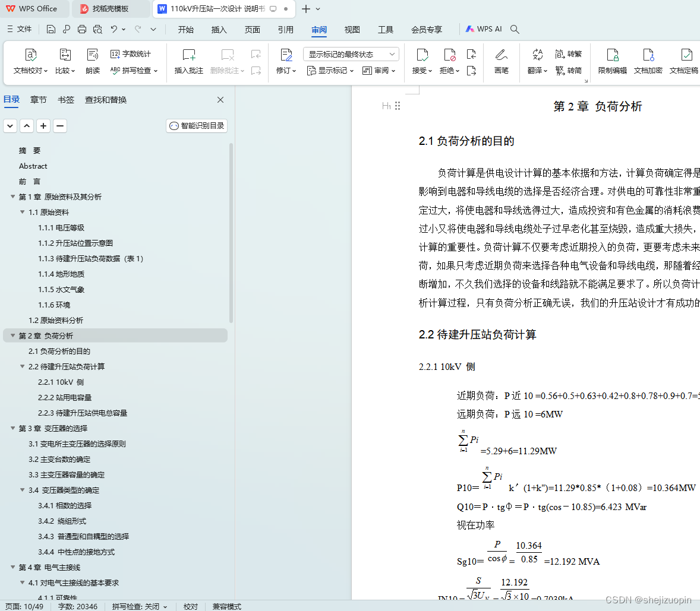Click 校对 in status bar
This screenshot has width=700, height=611.
[191, 606]
